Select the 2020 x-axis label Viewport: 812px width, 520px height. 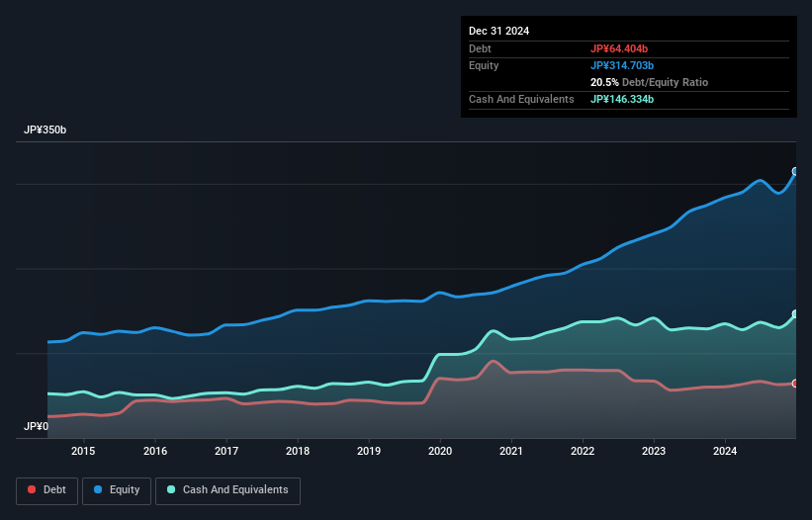coord(440,451)
